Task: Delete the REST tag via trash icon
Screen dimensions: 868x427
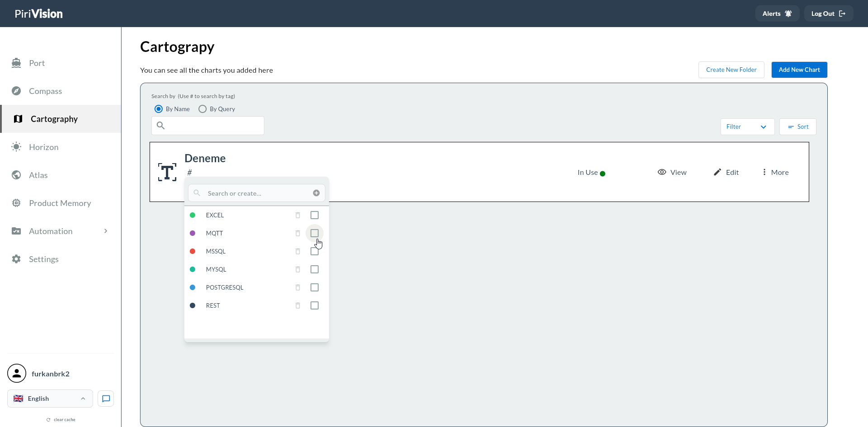Action: [297, 305]
